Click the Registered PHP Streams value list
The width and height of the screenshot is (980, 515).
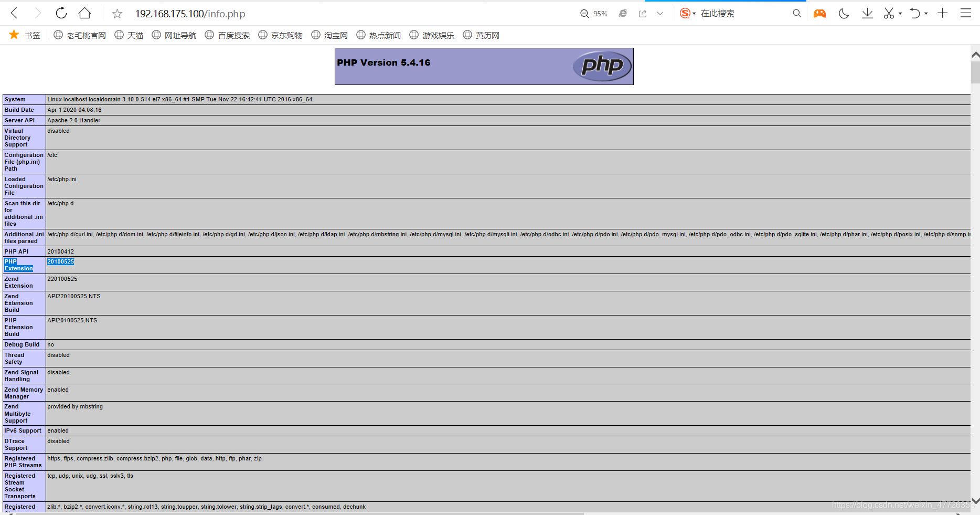pos(155,458)
